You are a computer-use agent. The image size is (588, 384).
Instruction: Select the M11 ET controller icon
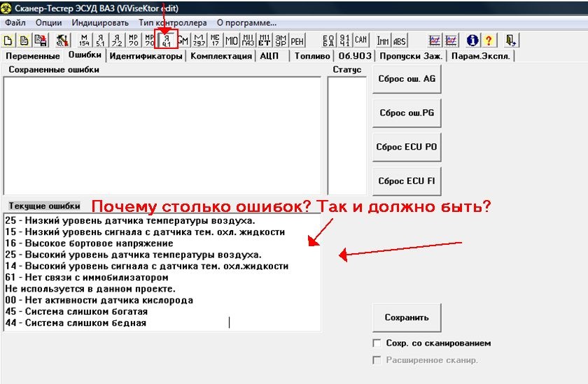pyautogui.click(x=265, y=40)
